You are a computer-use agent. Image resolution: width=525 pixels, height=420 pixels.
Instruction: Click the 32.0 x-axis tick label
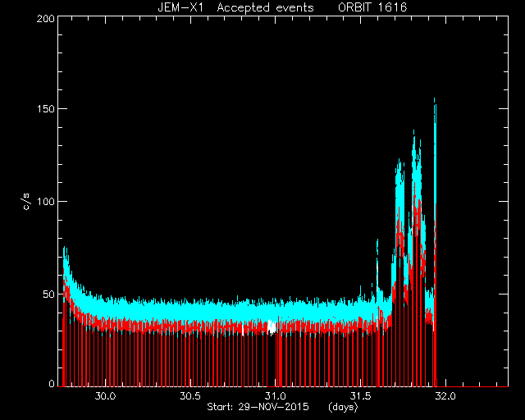pyautogui.click(x=445, y=396)
